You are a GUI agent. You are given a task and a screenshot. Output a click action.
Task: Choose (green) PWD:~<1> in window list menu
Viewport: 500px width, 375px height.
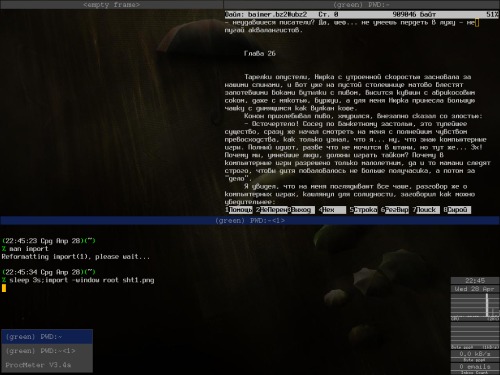[x=47, y=351]
